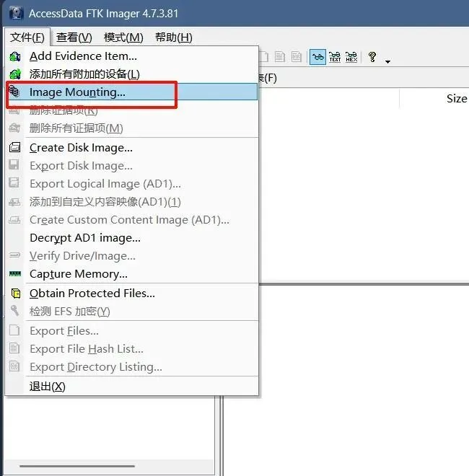Choose Add Evidence Item... menu entry

click(132, 56)
